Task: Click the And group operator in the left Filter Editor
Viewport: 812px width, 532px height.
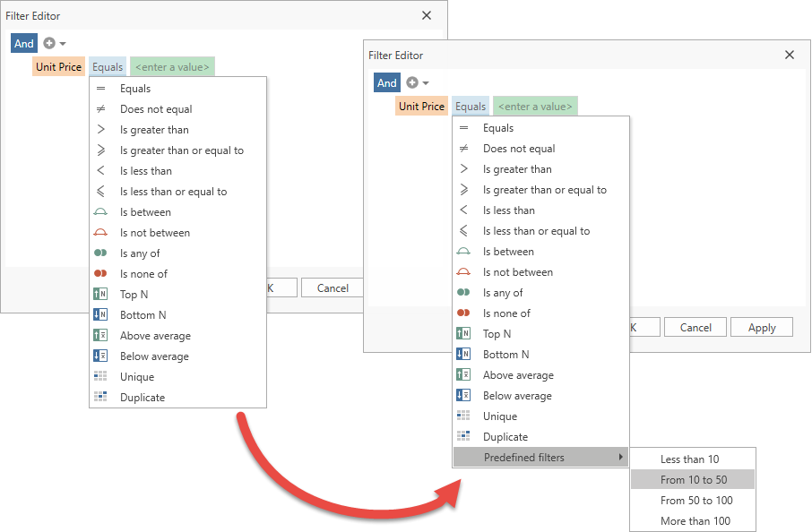Action: (24, 44)
